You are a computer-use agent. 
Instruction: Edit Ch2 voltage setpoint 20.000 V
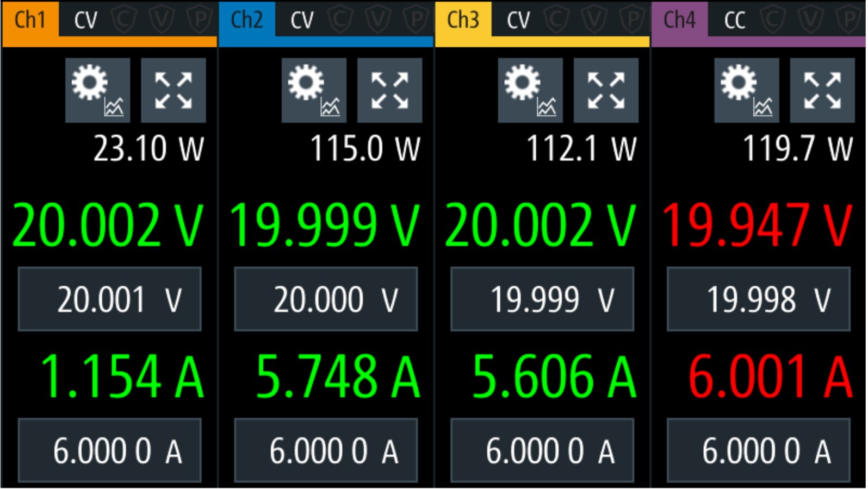click(326, 299)
